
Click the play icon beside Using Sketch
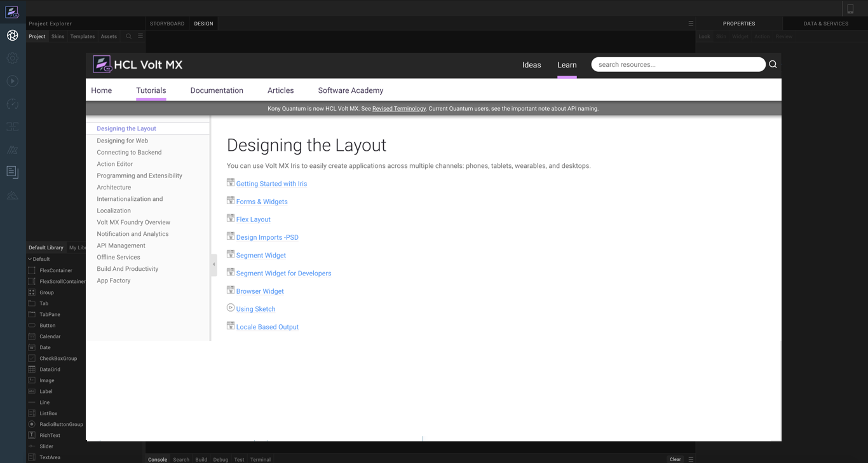click(x=231, y=308)
